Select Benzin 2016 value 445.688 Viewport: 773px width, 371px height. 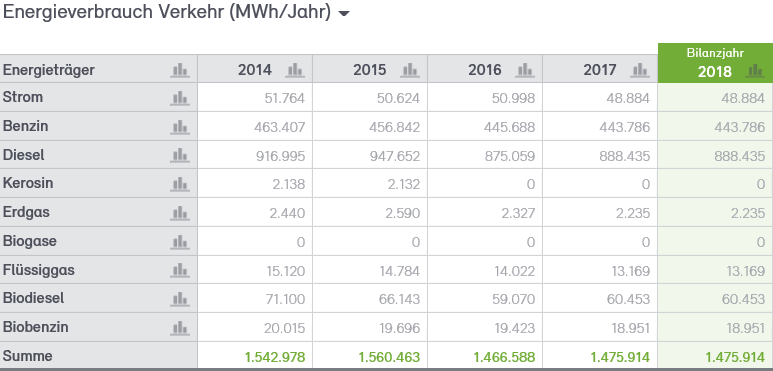[x=509, y=127]
